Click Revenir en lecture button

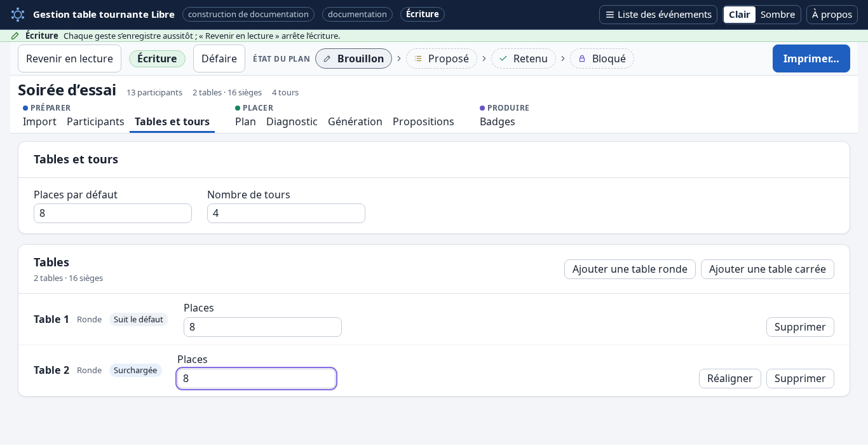click(x=69, y=58)
